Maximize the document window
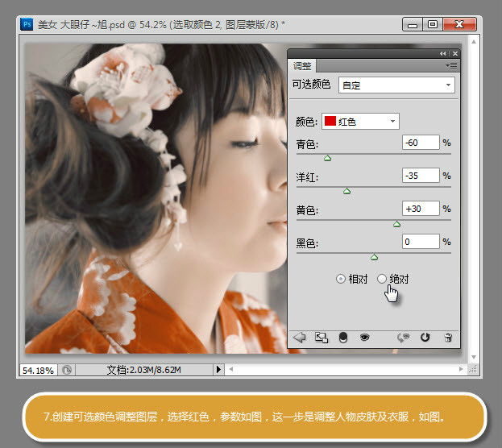Image resolution: width=502 pixels, height=448 pixels. coord(433,24)
